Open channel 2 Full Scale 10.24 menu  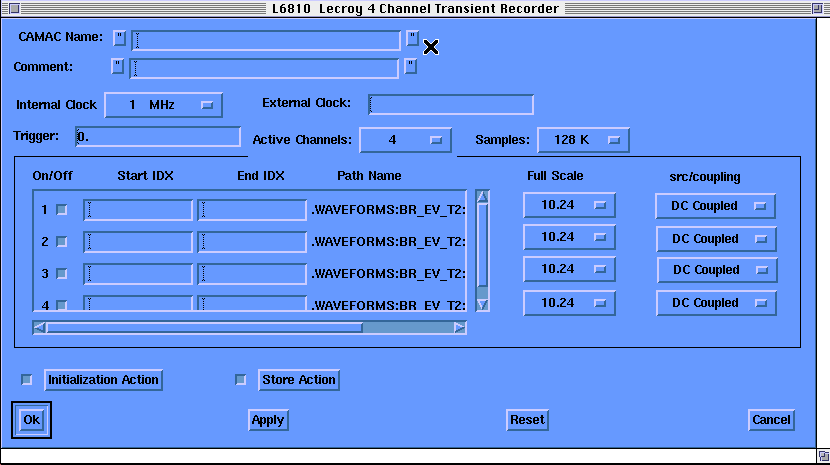tap(569, 238)
